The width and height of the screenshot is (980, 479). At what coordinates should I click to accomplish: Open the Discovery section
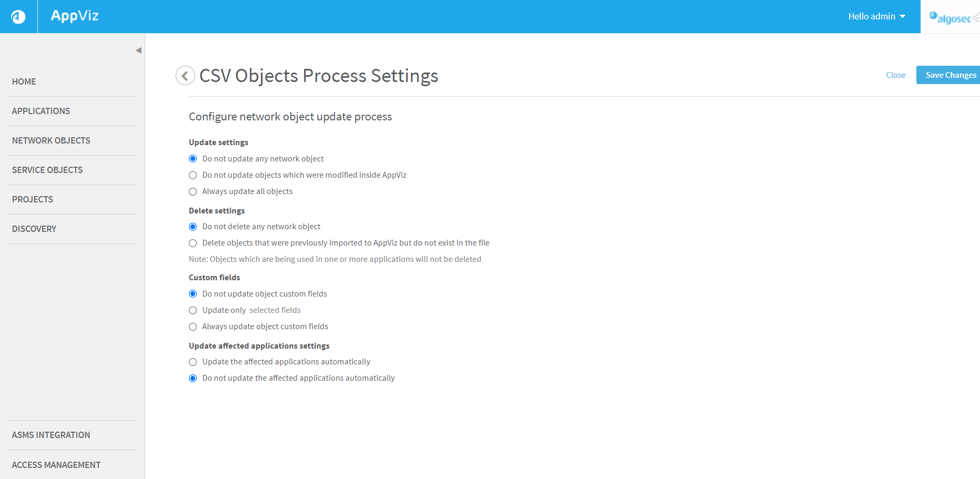pyautogui.click(x=34, y=229)
